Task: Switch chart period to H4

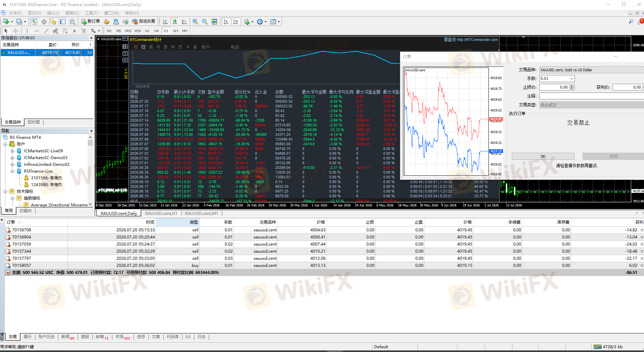Action: point(157,31)
